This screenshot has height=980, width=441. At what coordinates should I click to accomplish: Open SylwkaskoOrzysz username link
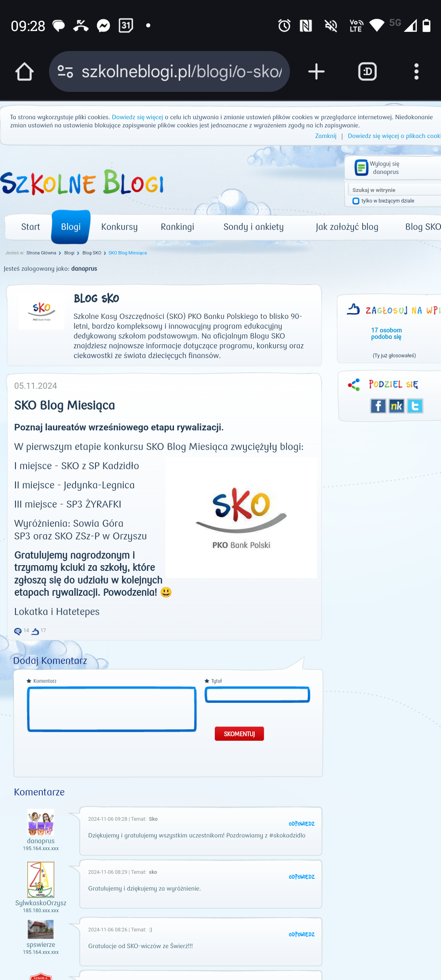[41, 903]
